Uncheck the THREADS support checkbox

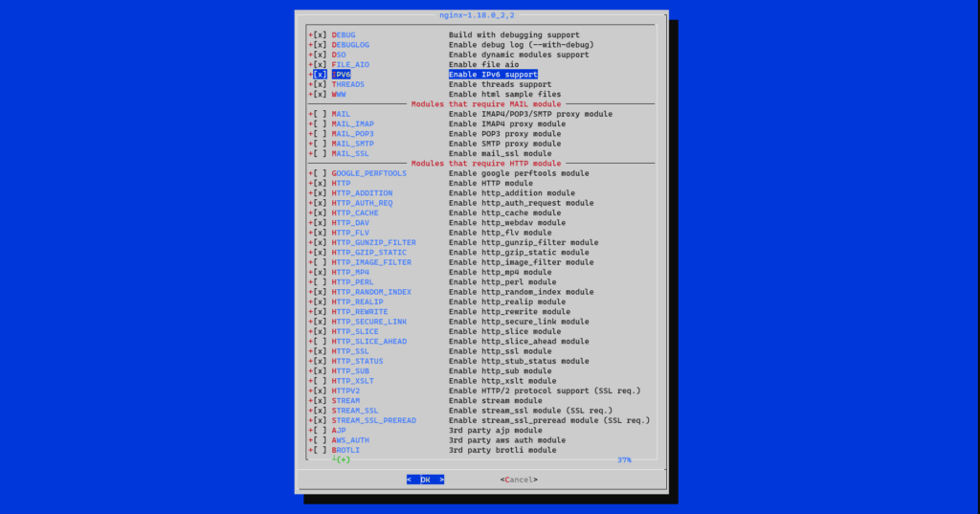[x=320, y=84]
